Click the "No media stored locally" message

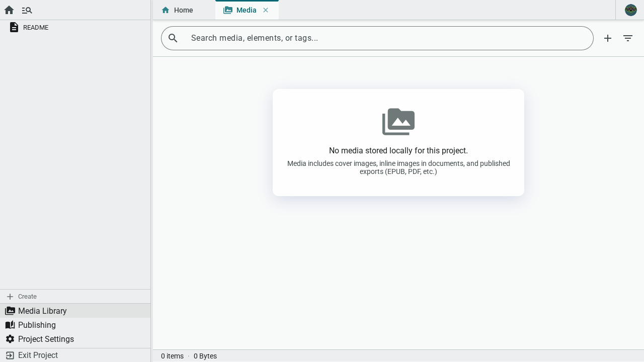(x=398, y=150)
